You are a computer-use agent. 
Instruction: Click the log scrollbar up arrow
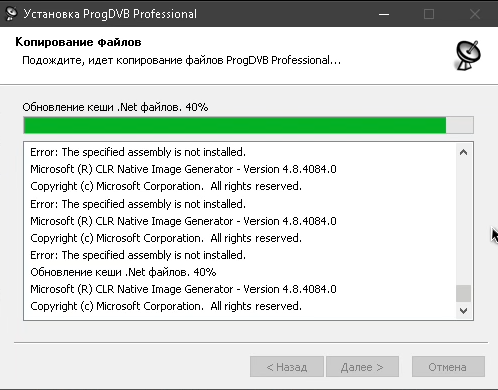[x=463, y=152]
